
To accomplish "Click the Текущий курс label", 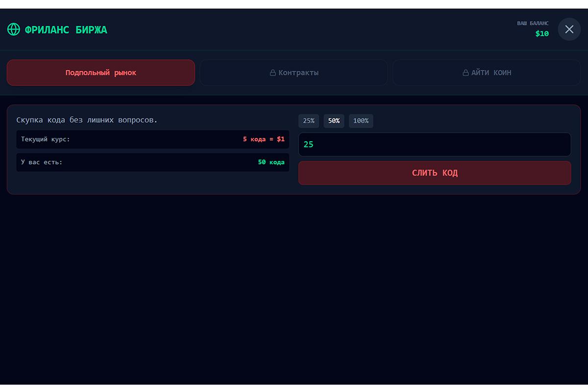I will point(46,139).
